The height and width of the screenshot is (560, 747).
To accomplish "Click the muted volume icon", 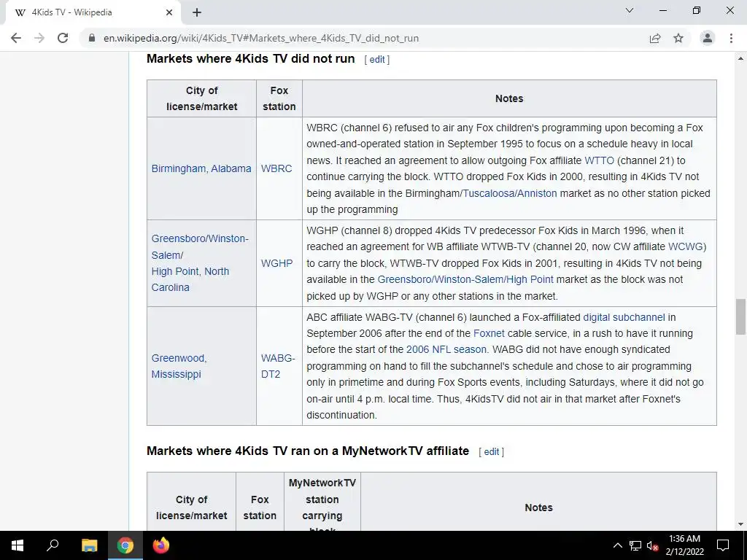I will coord(652,545).
